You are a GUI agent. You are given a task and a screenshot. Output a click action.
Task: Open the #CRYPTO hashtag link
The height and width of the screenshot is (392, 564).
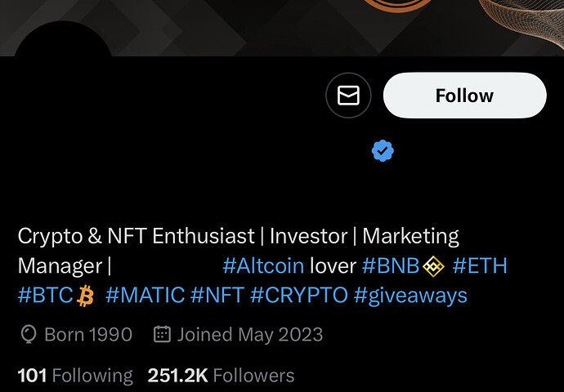299,296
